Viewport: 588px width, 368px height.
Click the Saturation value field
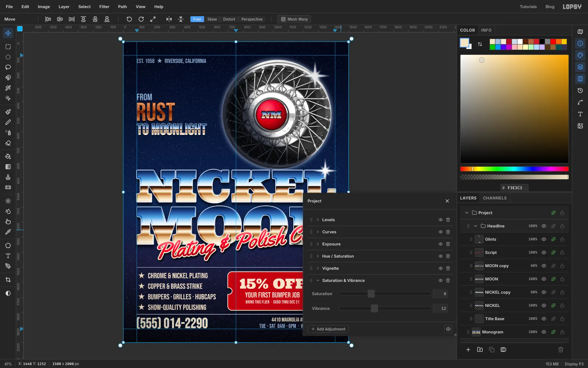coord(440,294)
